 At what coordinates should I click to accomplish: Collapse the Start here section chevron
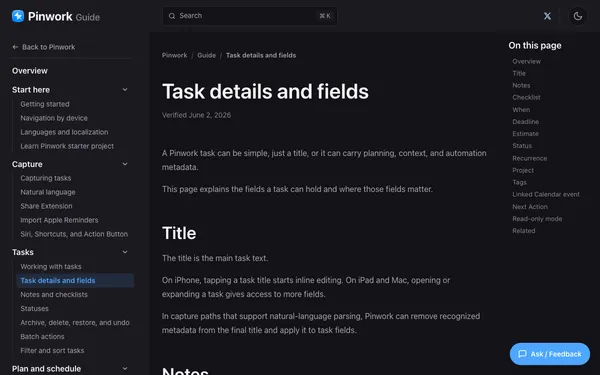125,90
